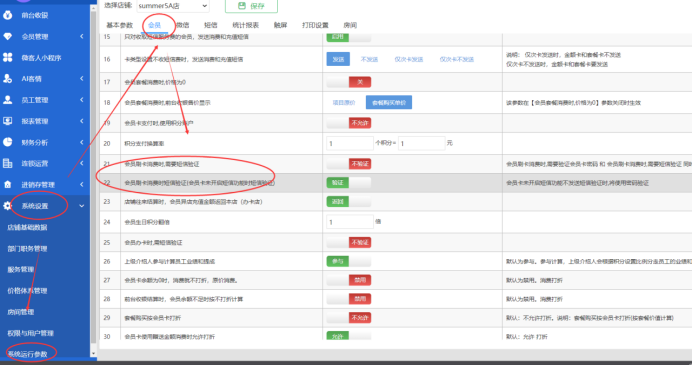The image size is (692, 365).
Task: Click the 保存 save button
Action: (x=252, y=6)
